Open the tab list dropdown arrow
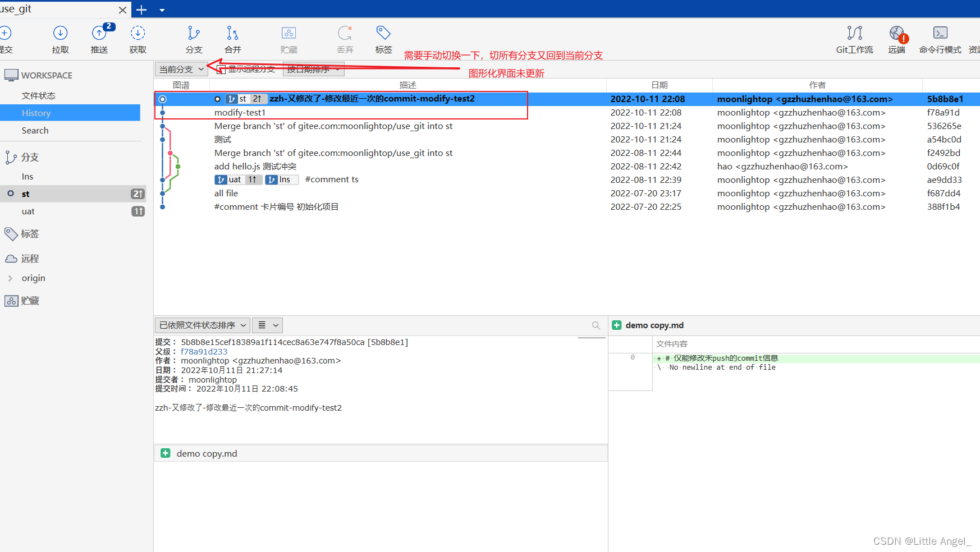Screen dimensions: 980x552 pyautogui.click(x=162, y=10)
